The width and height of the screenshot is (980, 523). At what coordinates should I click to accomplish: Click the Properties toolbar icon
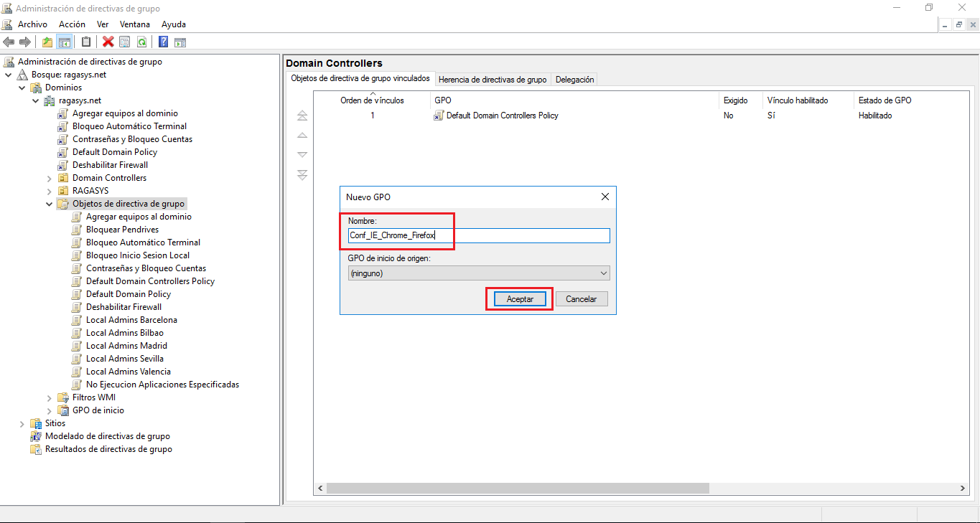123,41
